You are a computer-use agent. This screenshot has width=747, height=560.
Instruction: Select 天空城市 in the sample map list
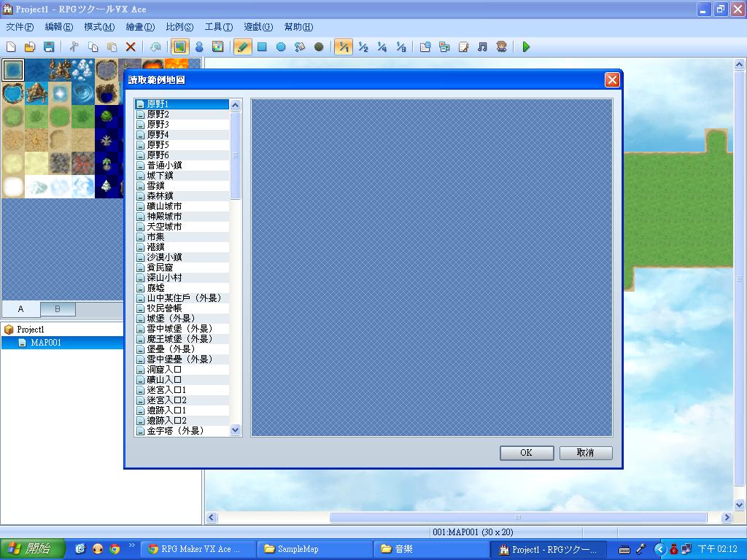(182, 227)
